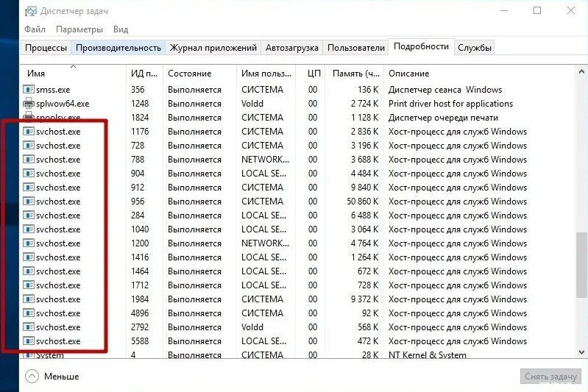Click memory value 136 K
The image size is (588, 392).
pyautogui.click(x=368, y=90)
